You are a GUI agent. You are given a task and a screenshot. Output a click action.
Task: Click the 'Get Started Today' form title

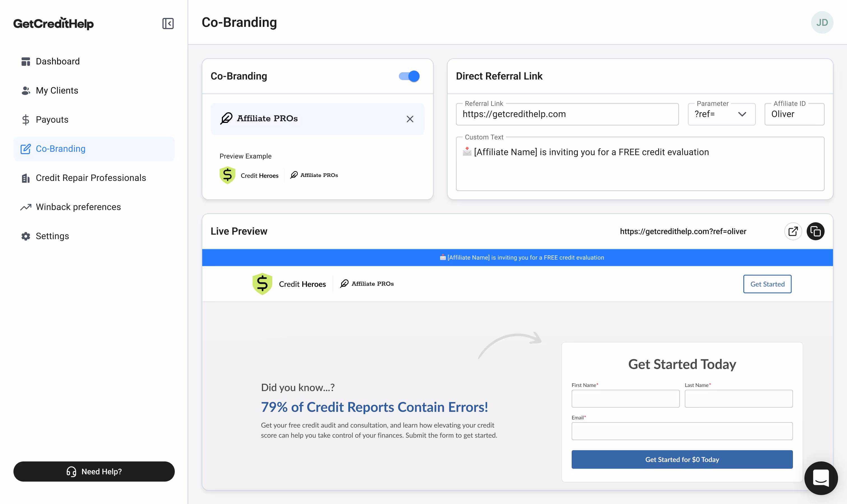click(682, 364)
